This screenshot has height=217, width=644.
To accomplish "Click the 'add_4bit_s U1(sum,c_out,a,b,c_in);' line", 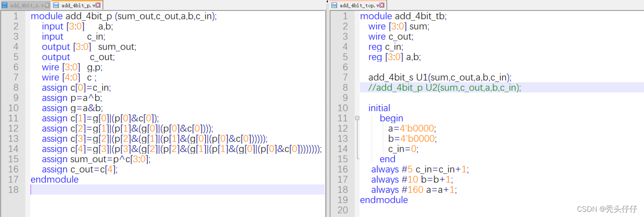I will (x=440, y=77).
